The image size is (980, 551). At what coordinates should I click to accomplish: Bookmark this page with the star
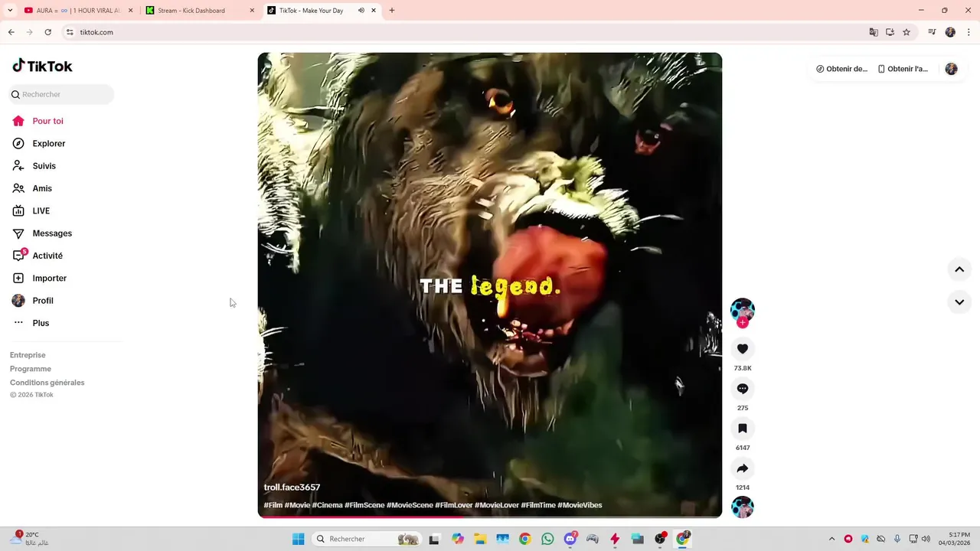906,32
